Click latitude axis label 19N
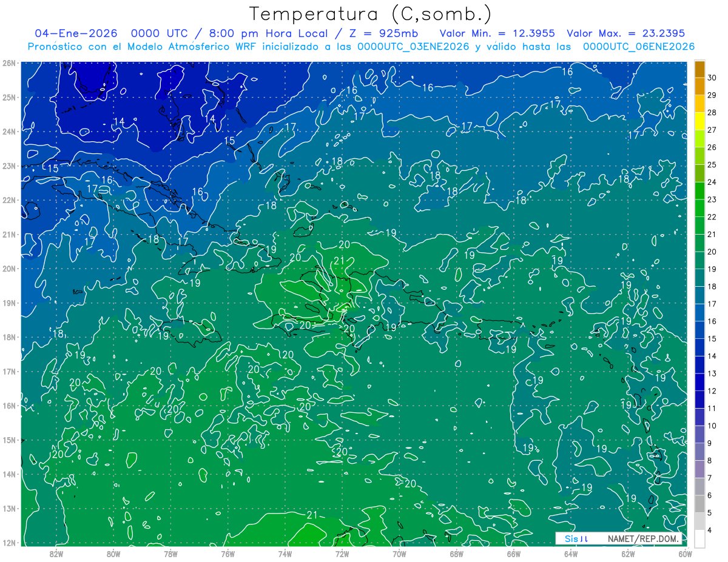728x562 pixels. point(8,303)
